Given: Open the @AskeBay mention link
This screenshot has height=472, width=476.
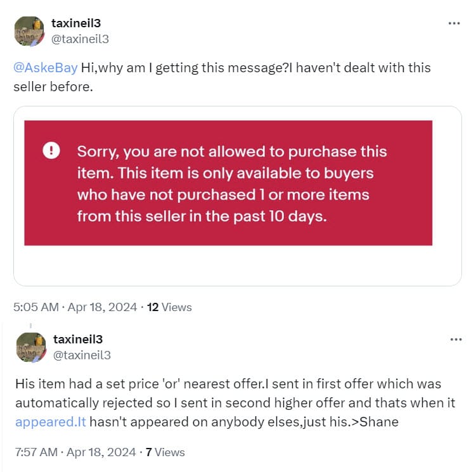Looking at the screenshot, I should click(46, 68).
